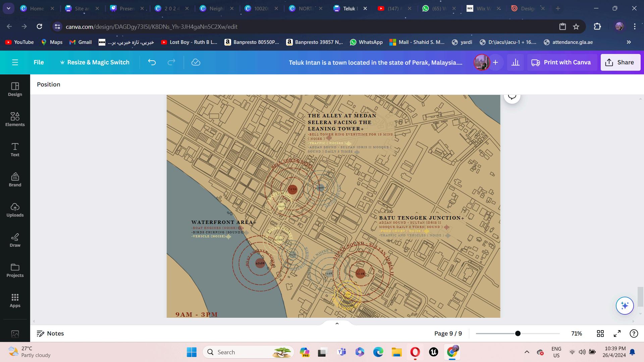644x362 pixels.
Task: Expand hidden bookmarks overflow chevron
Action: coord(629,42)
